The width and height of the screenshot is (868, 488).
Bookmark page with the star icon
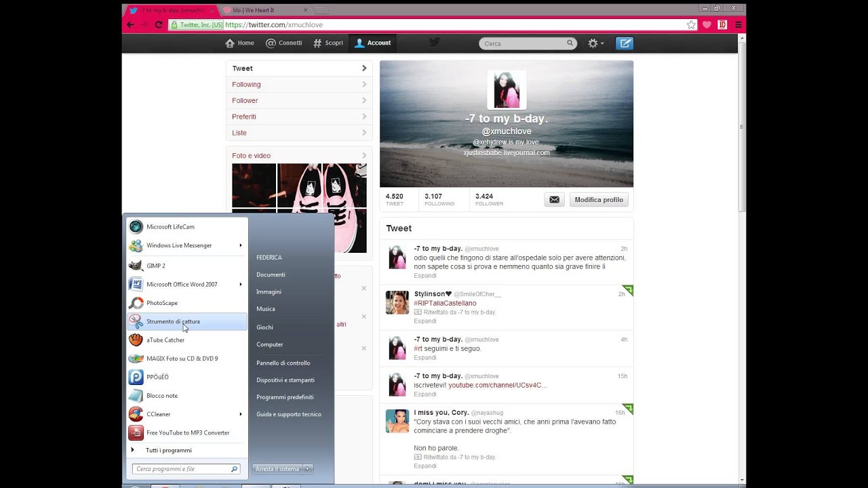pos(691,24)
